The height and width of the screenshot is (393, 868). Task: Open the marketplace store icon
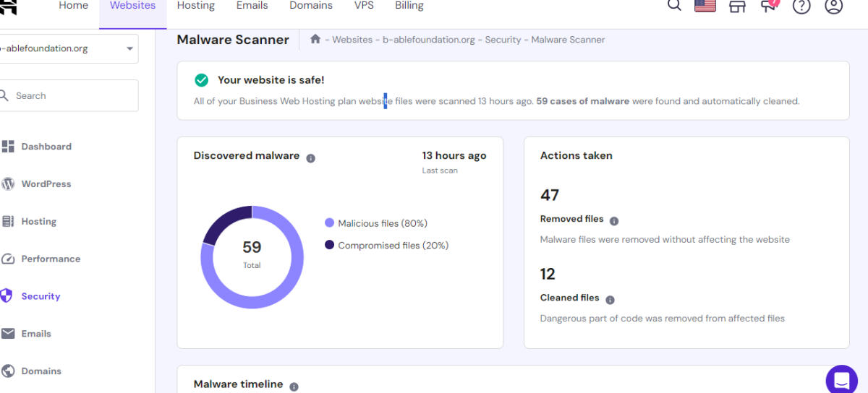click(737, 7)
